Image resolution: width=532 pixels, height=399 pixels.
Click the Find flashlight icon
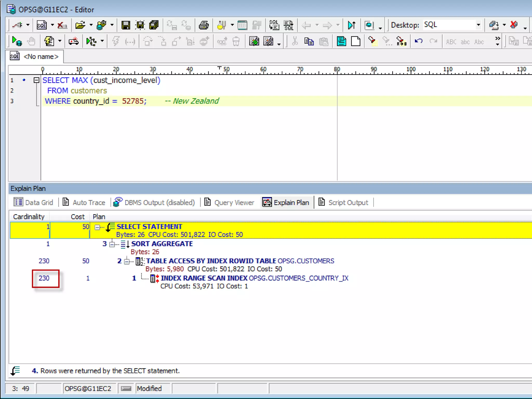[x=372, y=41]
